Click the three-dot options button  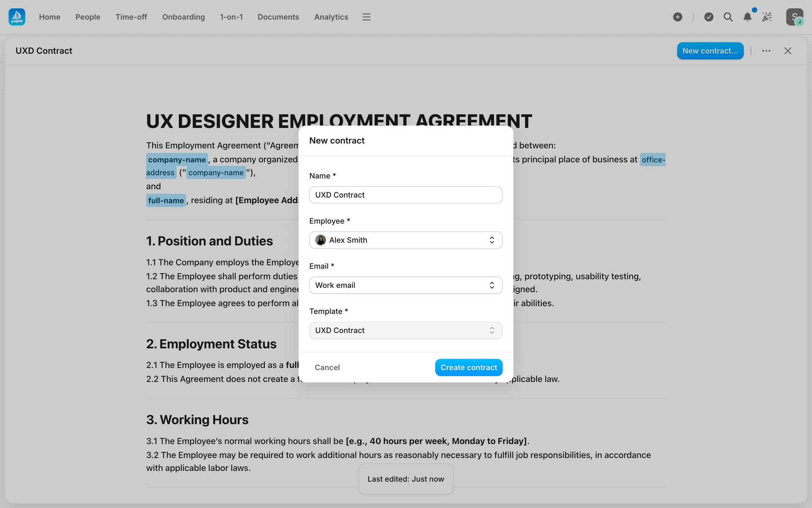tap(766, 51)
